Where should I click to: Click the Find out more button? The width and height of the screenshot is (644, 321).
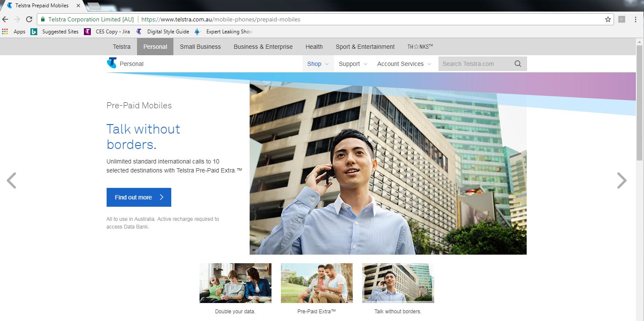pos(139,197)
